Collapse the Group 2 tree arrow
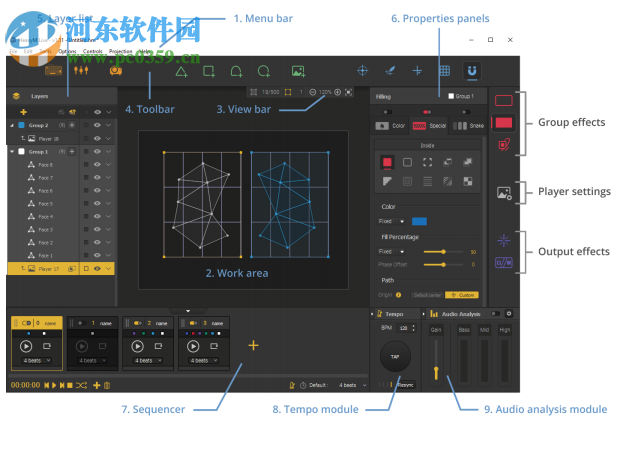This screenshot has height=450, width=637. click(12, 125)
